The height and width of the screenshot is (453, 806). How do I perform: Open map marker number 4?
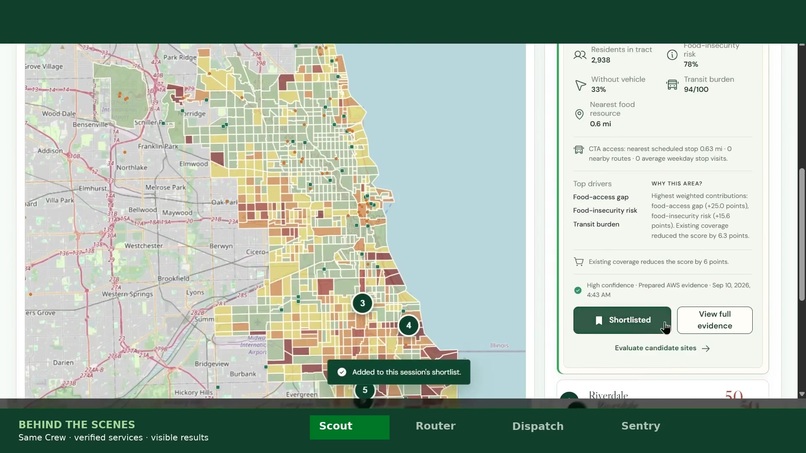409,325
